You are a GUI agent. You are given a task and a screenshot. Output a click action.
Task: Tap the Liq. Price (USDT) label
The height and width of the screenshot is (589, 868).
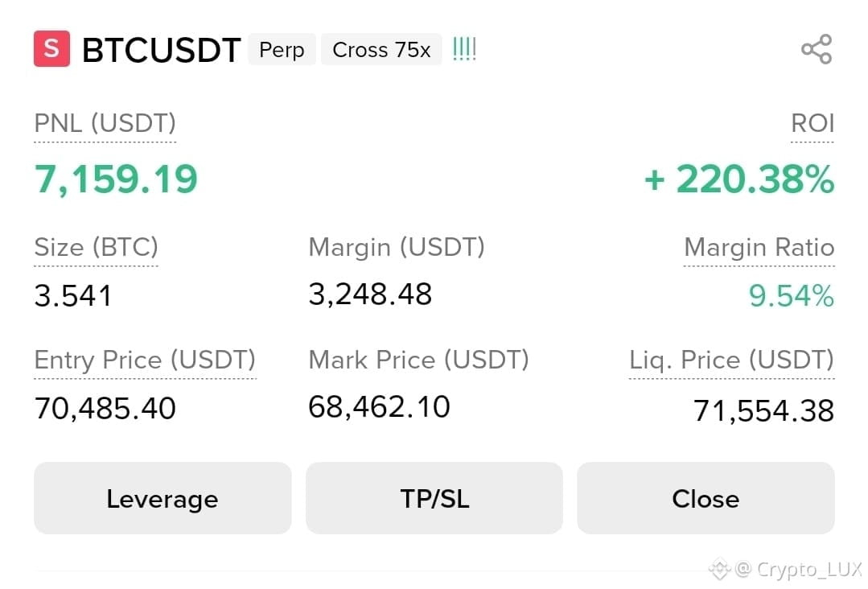[x=732, y=360]
